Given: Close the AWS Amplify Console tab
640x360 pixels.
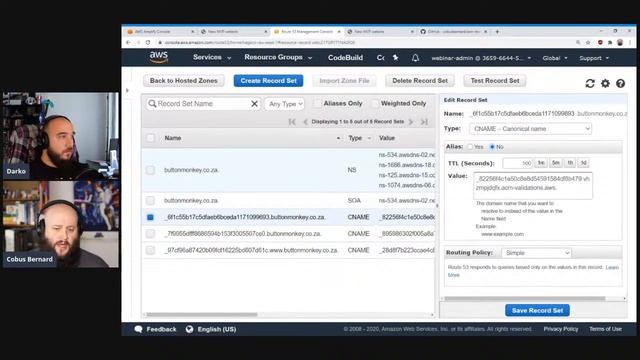Looking at the screenshot, I should tap(193, 31).
